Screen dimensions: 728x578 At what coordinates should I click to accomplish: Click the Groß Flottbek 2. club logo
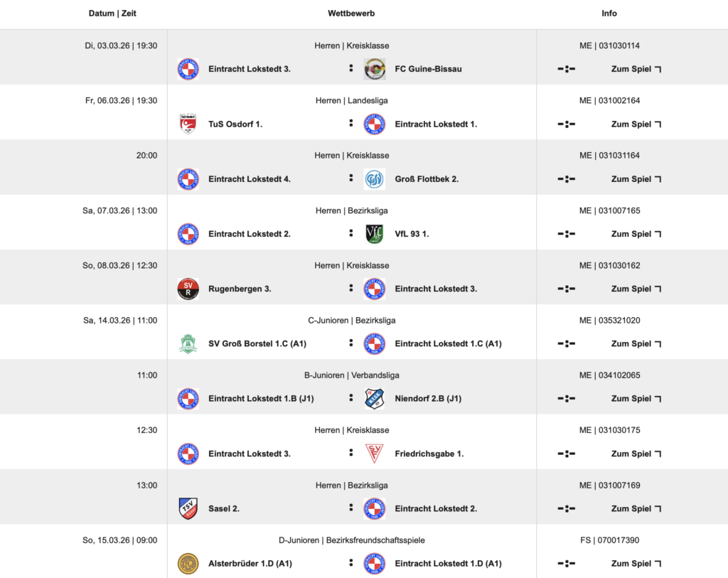pyautogui.click(x=374, y=179)
